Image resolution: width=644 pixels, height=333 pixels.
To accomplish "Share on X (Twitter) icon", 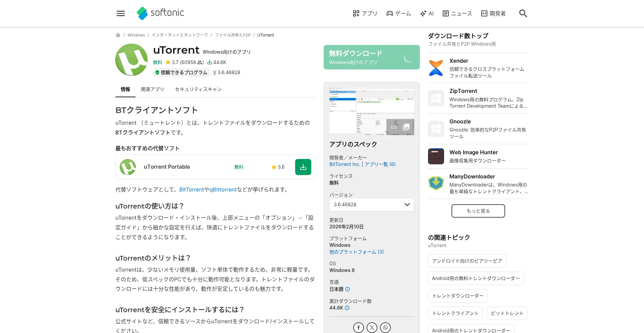I will coord(372,328).
